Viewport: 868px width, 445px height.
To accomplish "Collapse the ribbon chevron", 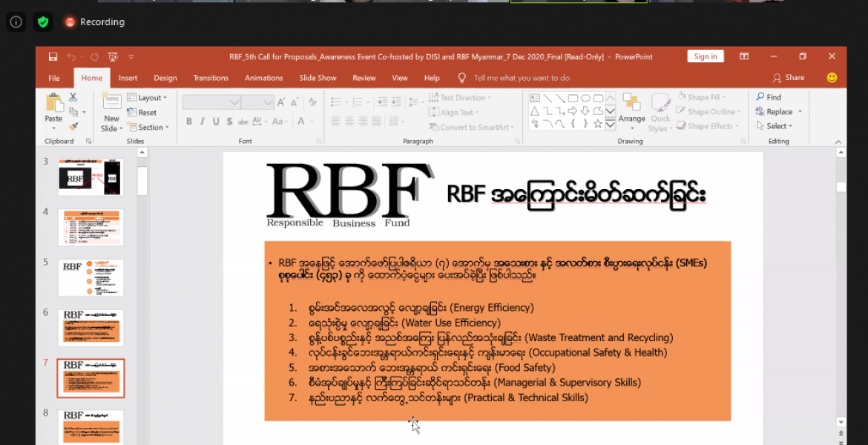I will click(838, 142).
